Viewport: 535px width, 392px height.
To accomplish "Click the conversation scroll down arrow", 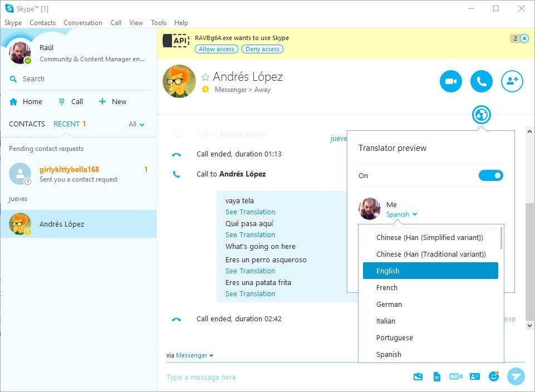I will coord(529,326).
